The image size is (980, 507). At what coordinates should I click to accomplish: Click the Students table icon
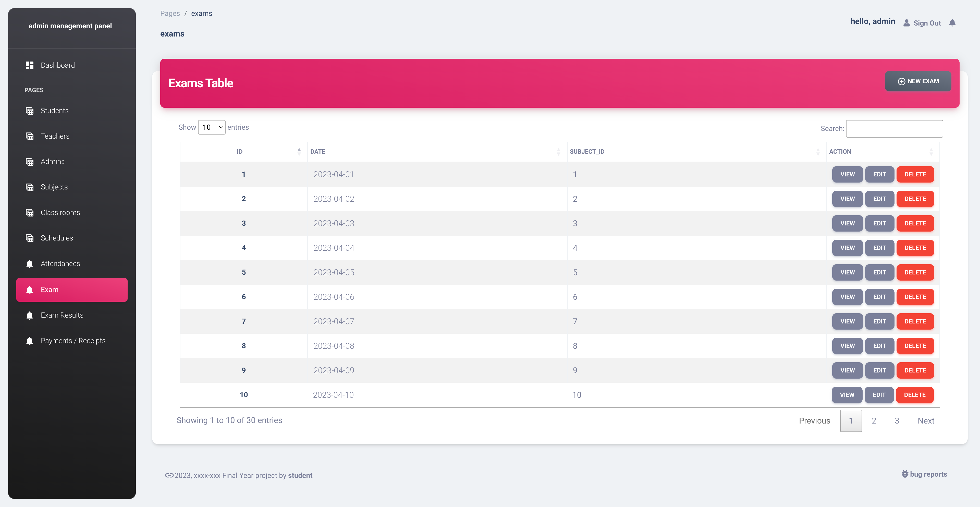(30, 111)
